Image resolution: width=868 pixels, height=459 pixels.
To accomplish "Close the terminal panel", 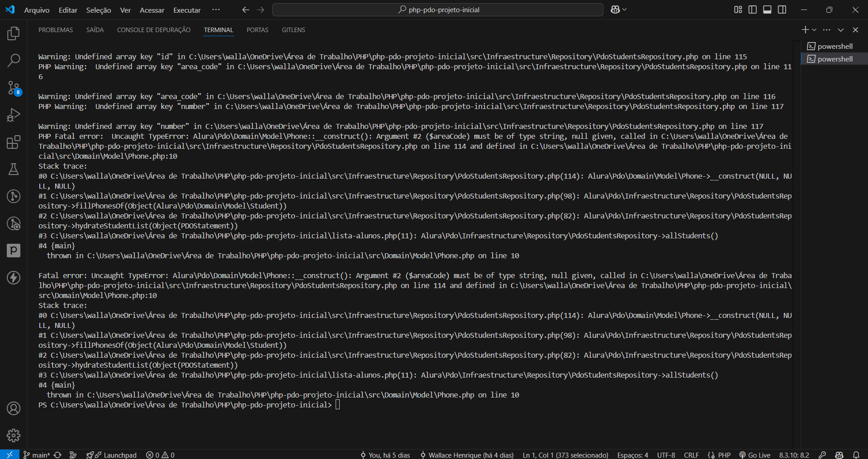I will pyautogui.click(x=855, y=30).
